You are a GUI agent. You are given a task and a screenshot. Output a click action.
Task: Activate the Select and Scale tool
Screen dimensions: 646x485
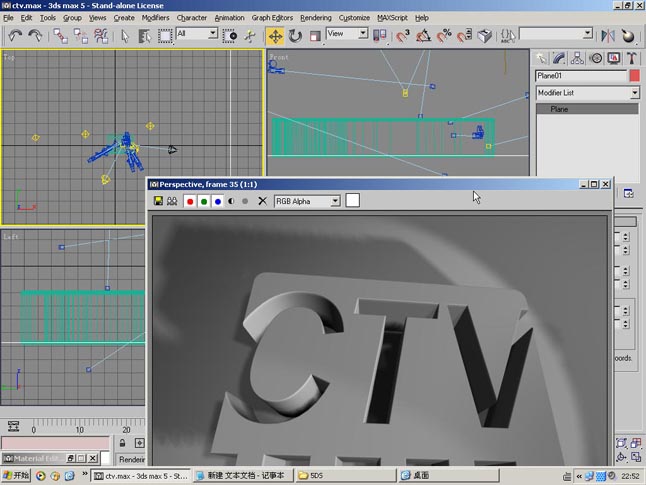(x=315, y=36)
